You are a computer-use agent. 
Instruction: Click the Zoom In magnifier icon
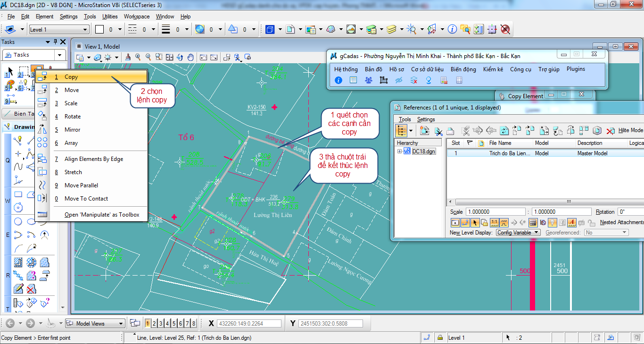pyautogui.click(x=138, y=58)
